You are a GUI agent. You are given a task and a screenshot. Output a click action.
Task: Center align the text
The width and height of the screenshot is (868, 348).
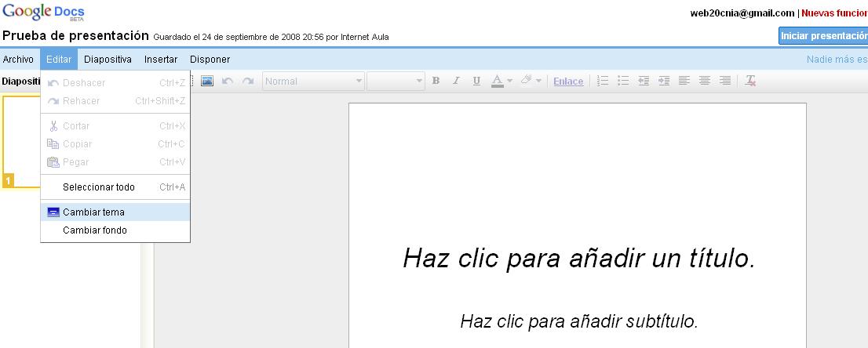click(705, 81)
